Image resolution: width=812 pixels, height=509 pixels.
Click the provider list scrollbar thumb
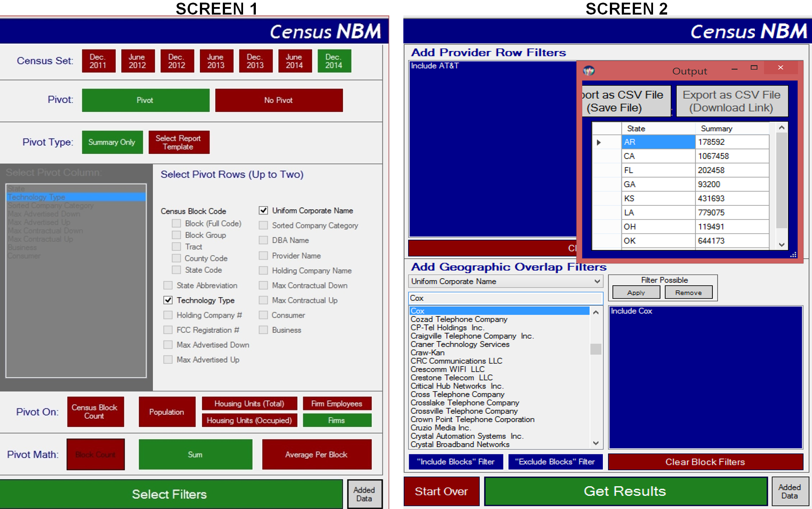click(596, 349)
